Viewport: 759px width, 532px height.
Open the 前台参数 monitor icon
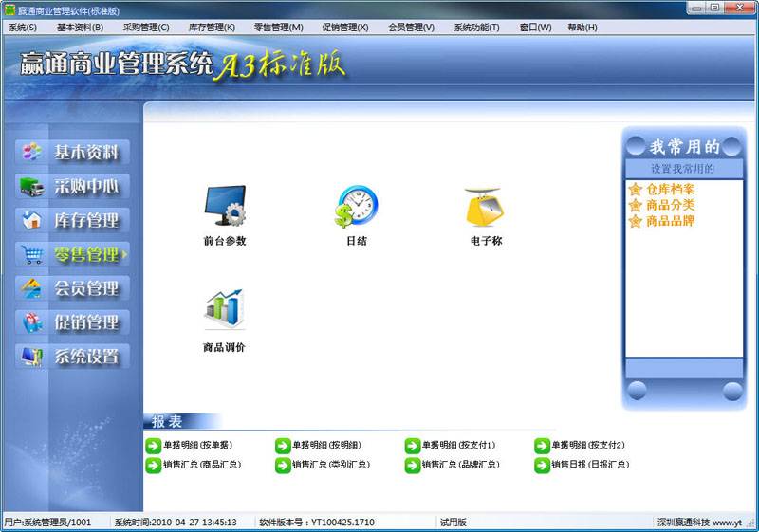(225, 207)
